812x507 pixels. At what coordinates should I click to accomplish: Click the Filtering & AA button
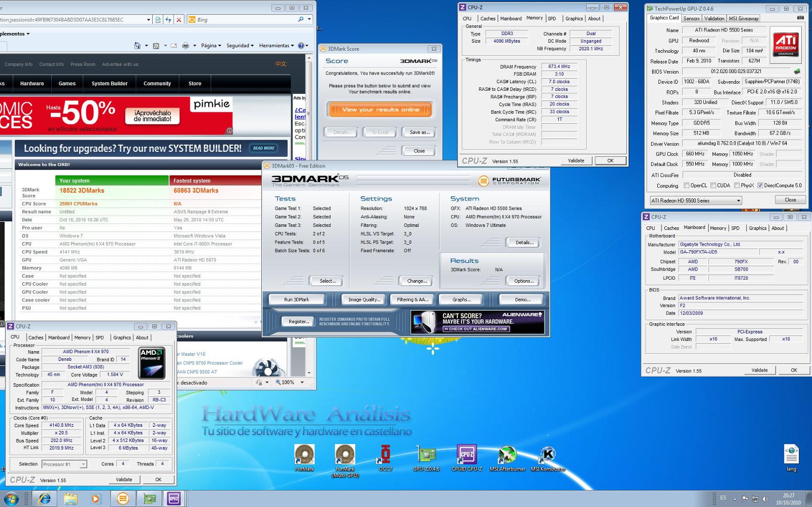pyautogui.click(x=413, y=299)
